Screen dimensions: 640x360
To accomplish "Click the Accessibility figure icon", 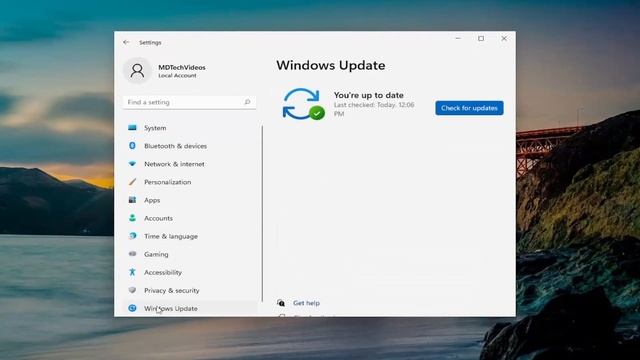I will pyautogui.click(x=132, y=272).
